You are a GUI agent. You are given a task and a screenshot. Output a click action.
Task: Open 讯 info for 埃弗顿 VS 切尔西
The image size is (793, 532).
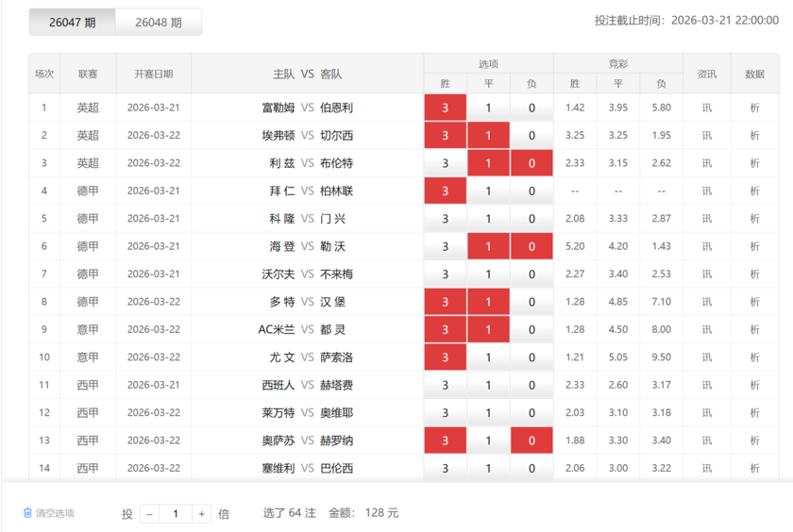click(x=706, y=136)
